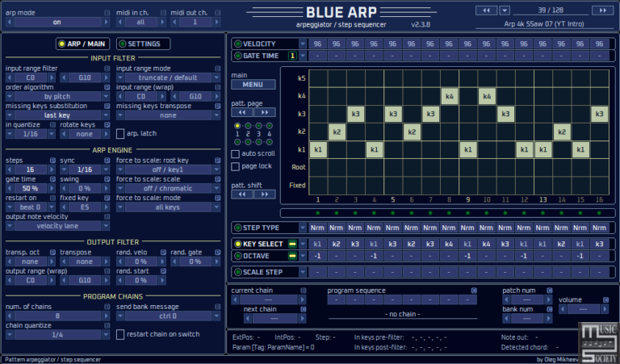Click the MIDI learn icon beside steps
Screen dimensions: 620x364
pyautogui.click(x=52, y=160)
